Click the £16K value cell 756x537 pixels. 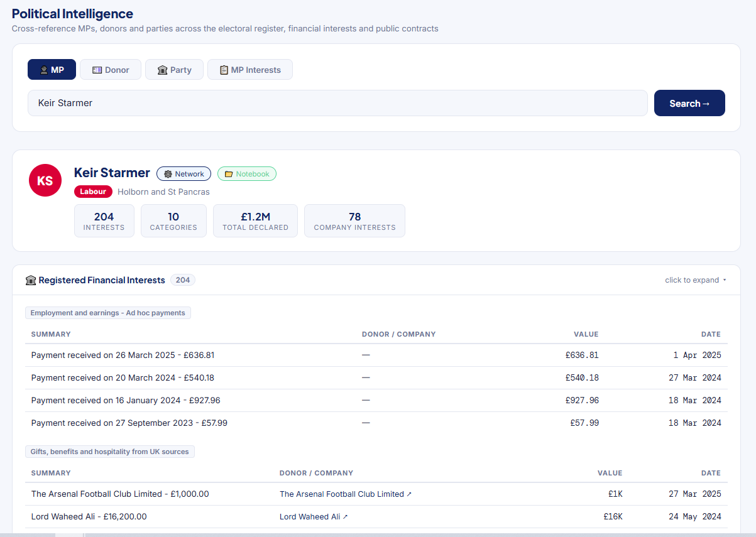(613, 517)
